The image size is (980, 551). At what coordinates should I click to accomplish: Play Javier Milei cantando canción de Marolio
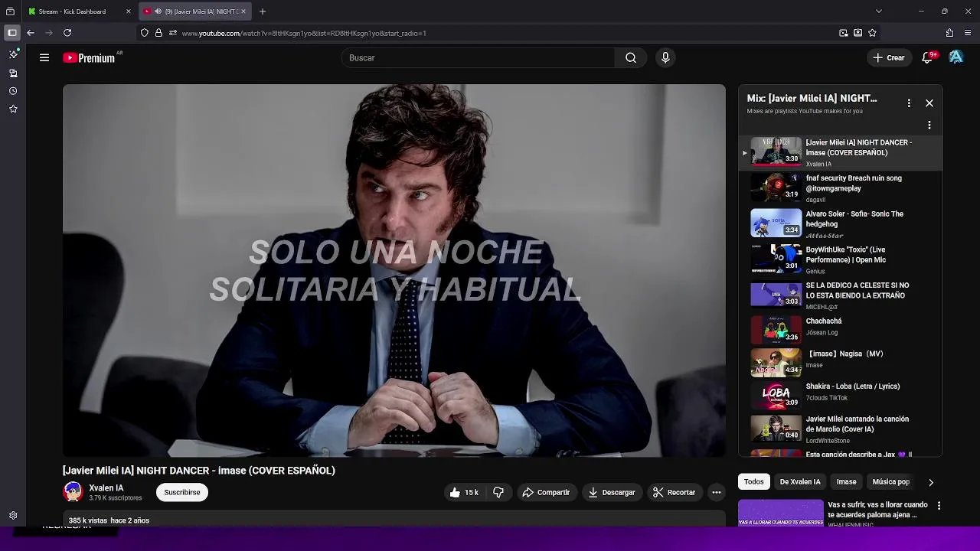coord(841,429)
